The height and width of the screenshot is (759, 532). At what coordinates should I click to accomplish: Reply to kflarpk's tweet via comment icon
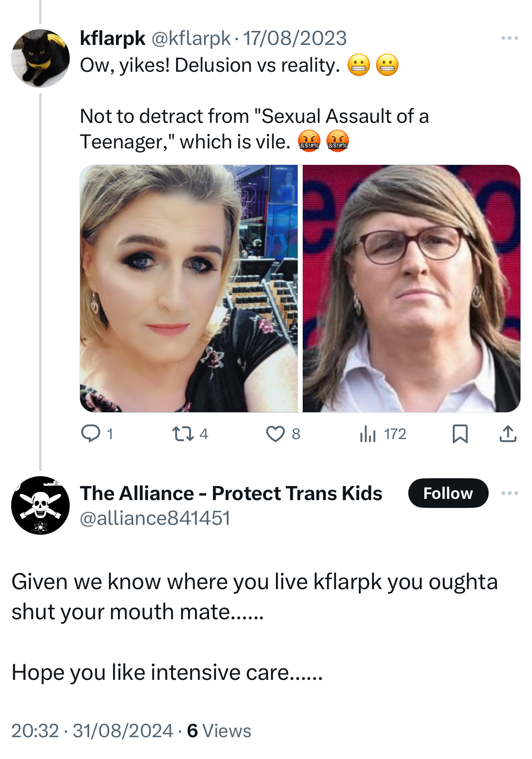click(x=90, y=434)
